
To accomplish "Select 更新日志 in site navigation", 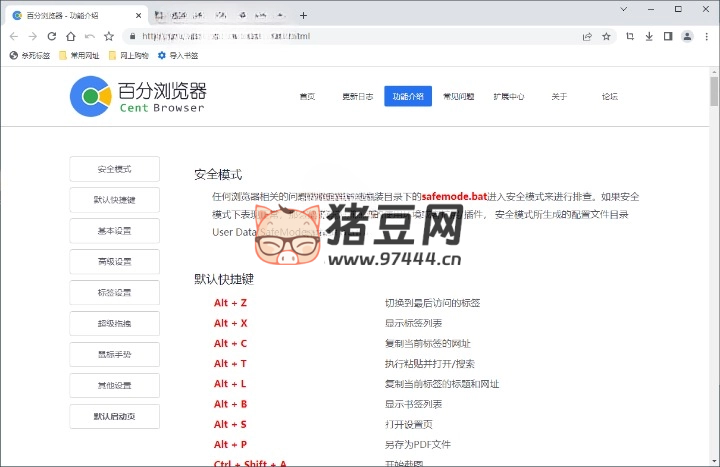I will coord(357,97).
